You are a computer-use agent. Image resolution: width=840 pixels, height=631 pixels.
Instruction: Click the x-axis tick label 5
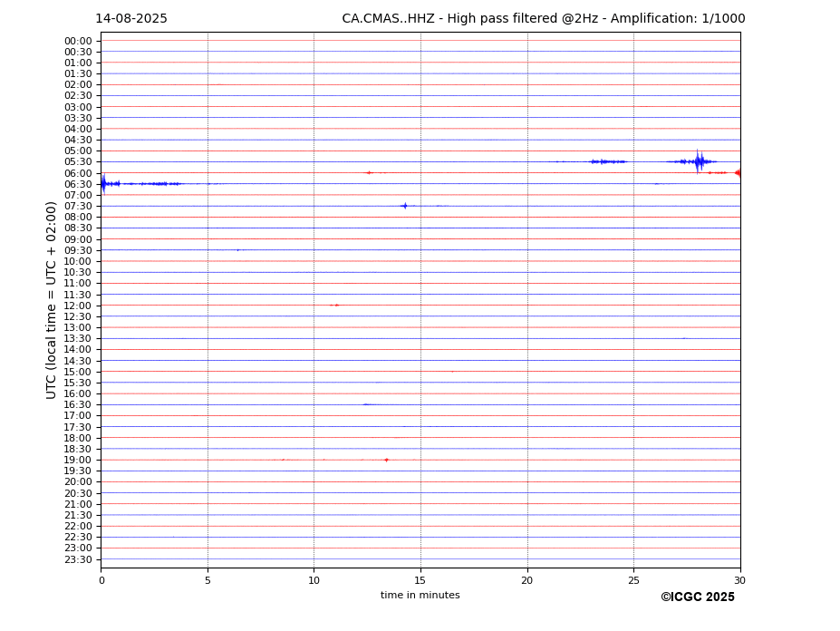point(208,580)
